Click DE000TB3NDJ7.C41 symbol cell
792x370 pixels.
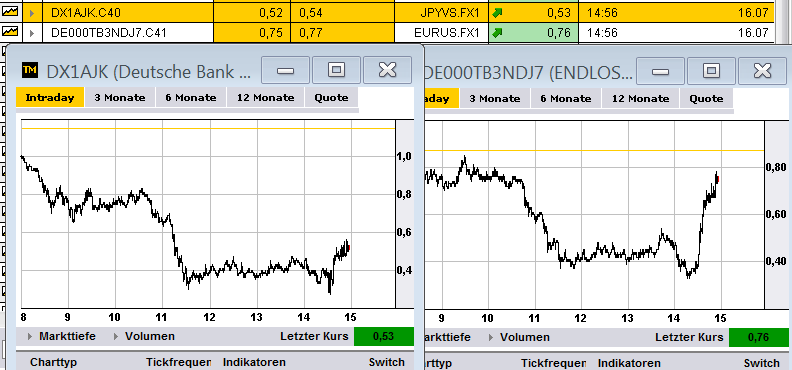pos(128,33)
